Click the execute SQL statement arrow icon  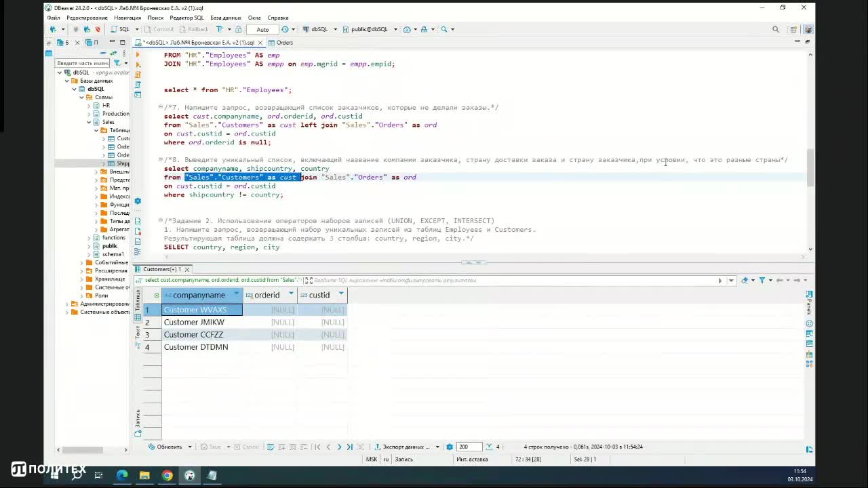tap(138, 55)
